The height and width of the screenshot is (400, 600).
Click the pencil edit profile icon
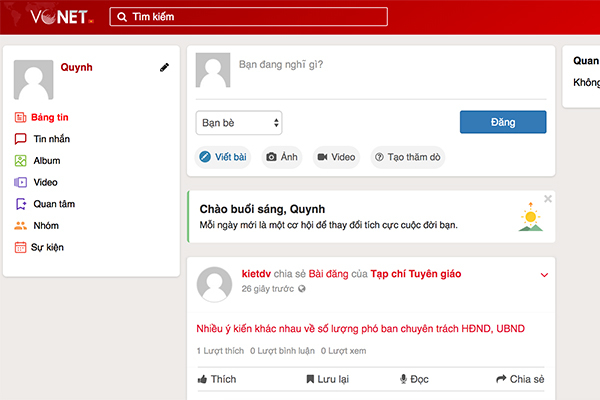164,67
